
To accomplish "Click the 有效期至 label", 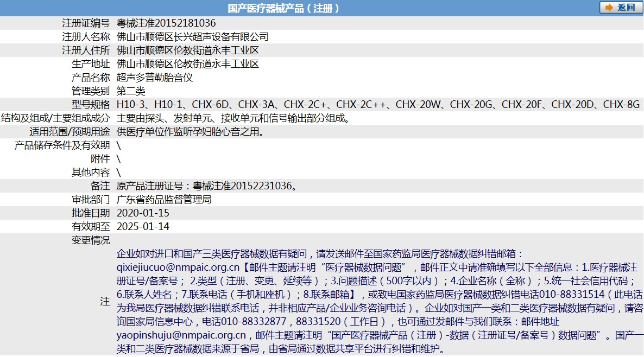I will click(91, 226).
